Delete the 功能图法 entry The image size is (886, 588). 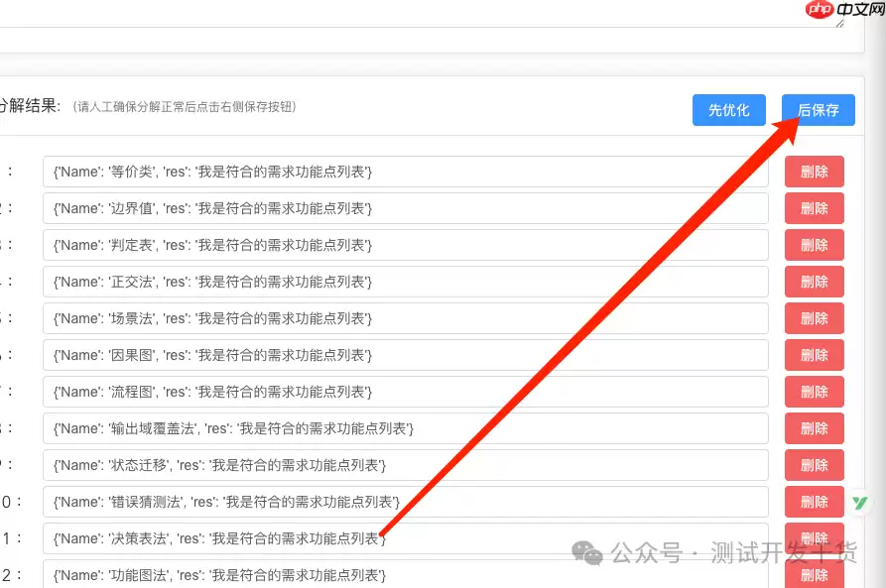click(x=814, y=575)
